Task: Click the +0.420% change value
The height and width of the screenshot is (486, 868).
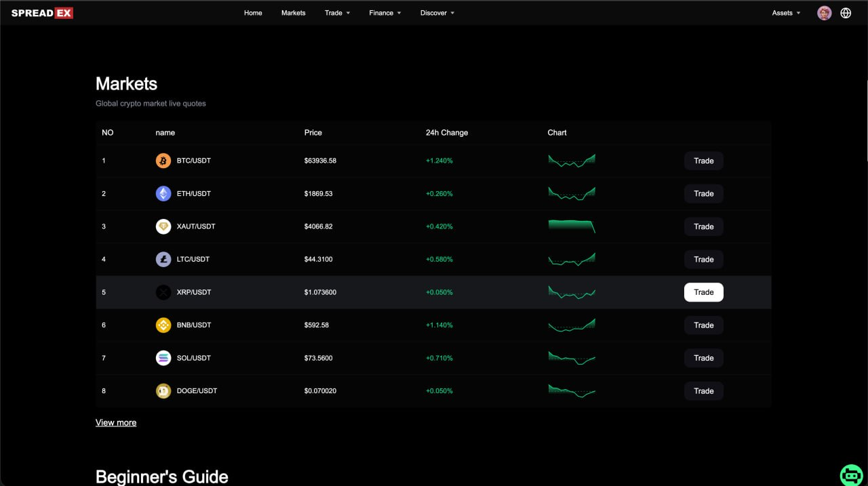Action: tap(439, 226)
